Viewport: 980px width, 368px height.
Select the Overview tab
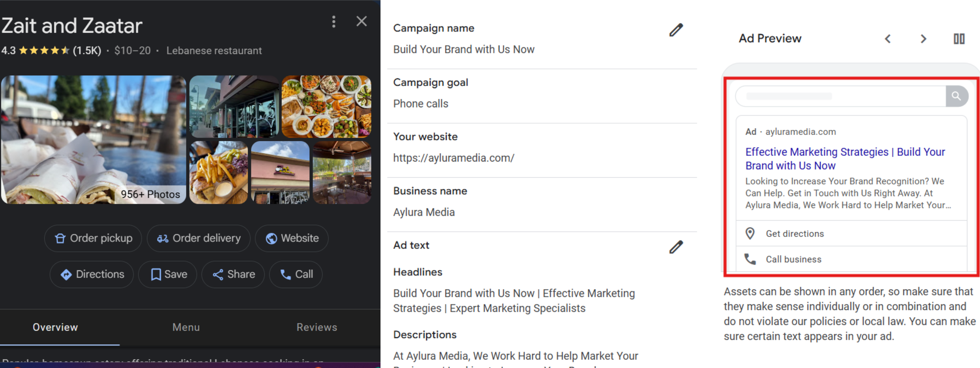pyautogui.click(x=55, y=327)
